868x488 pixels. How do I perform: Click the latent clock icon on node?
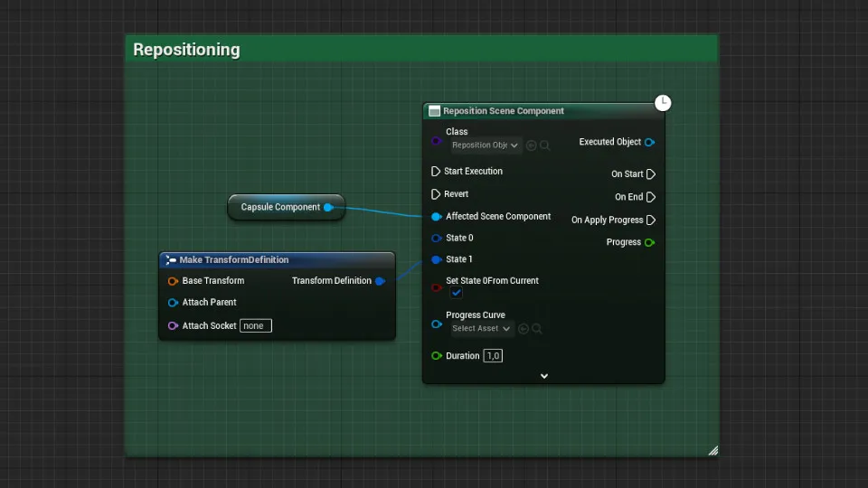(663, 103)
